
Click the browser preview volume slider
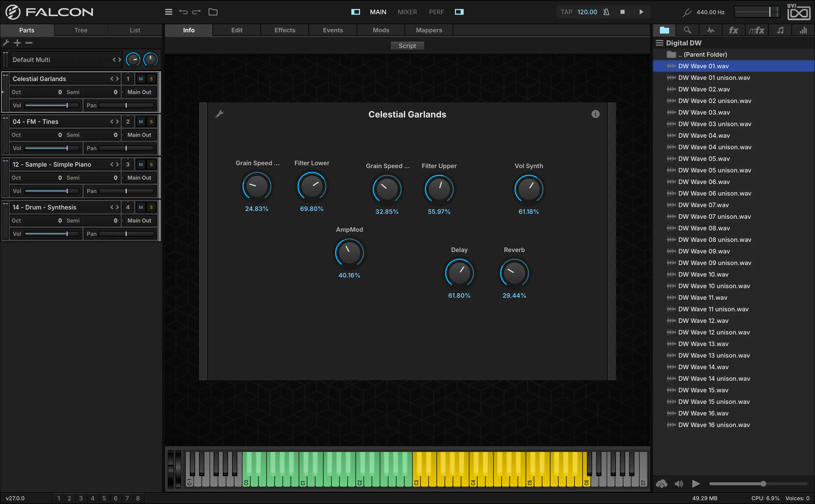(x=758, y=483)
